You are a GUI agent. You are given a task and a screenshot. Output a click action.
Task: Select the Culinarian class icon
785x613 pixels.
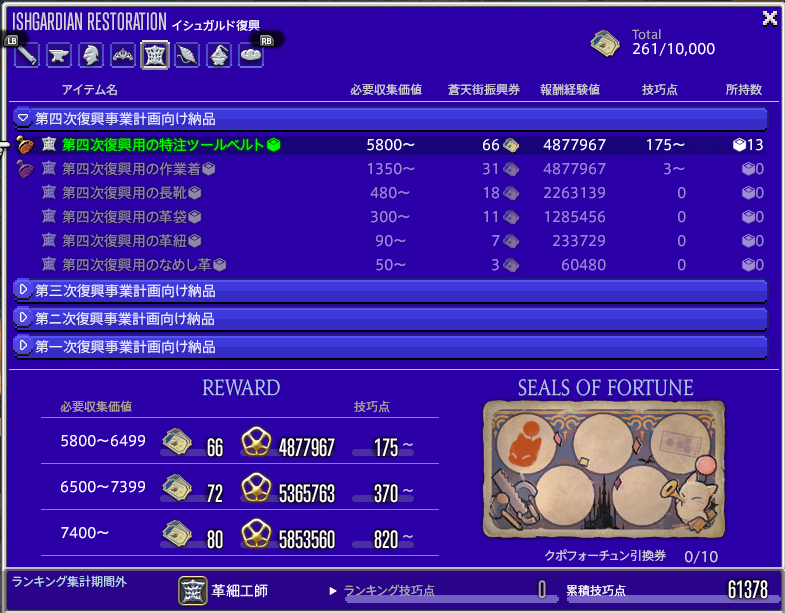point(251,55)
